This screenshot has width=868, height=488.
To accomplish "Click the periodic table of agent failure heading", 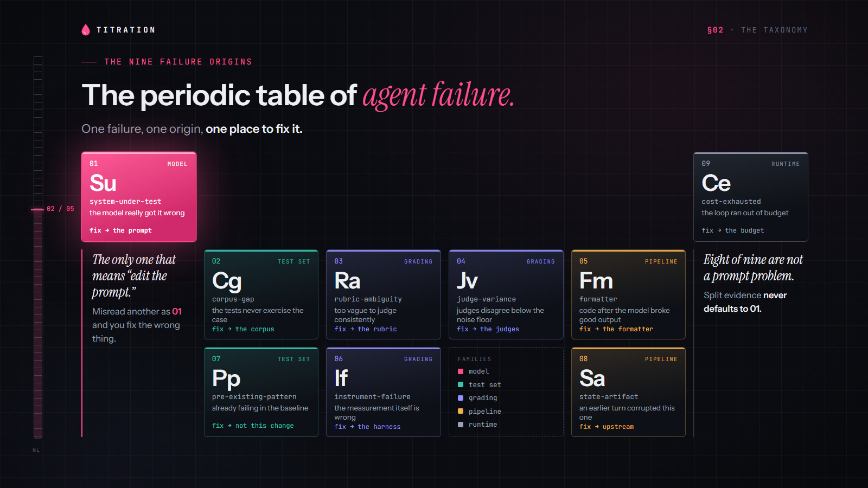I will click(x=298, y=95).
